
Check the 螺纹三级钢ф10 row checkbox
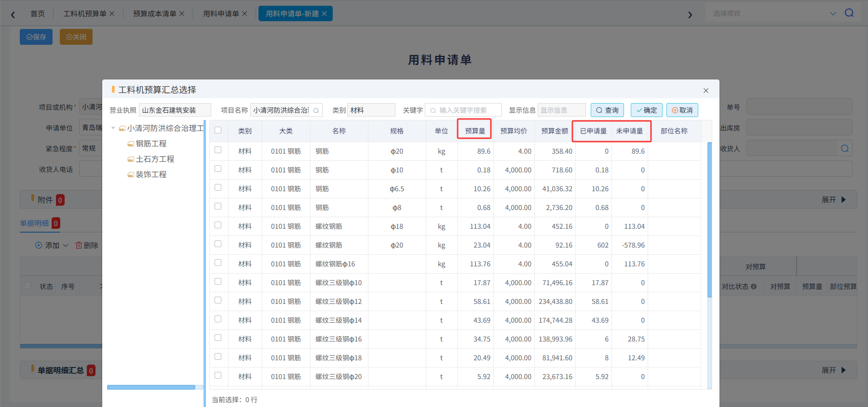point(218,281)
